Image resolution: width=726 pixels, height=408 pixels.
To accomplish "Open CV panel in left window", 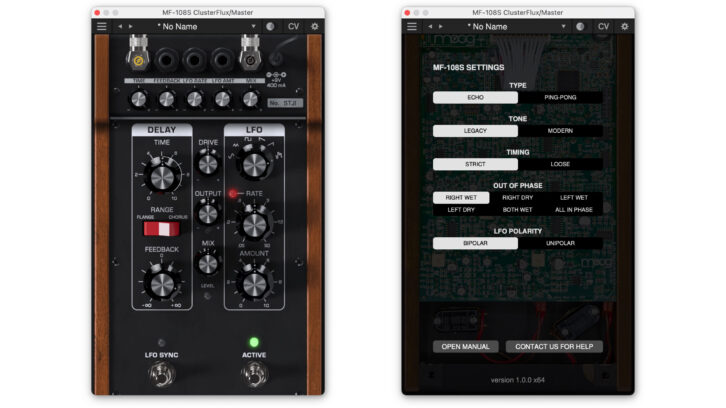I will [x=294, y=26].
